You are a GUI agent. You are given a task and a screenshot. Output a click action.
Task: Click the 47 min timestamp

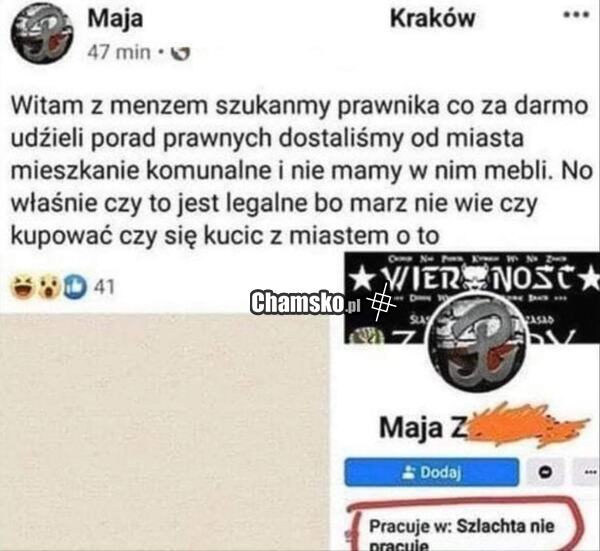pos(119,52)
